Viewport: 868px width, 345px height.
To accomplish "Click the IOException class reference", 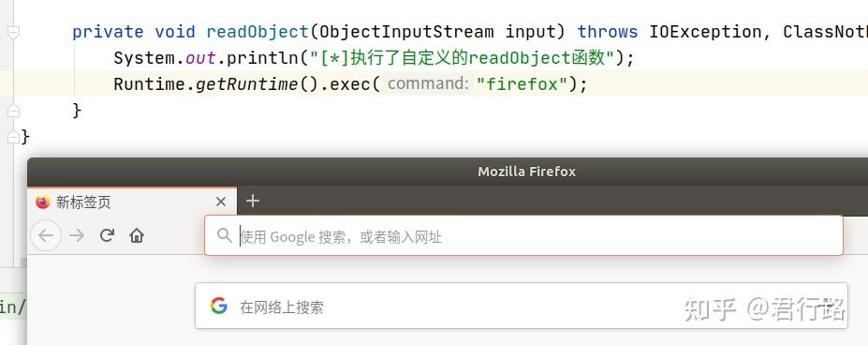I will pos(705,32).
